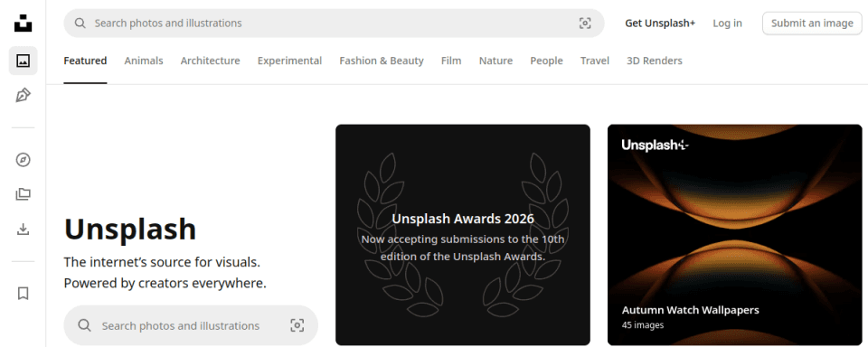The image size is (868, 347).
Task: Switch to the Featured tab
Action: coord(85,61)
